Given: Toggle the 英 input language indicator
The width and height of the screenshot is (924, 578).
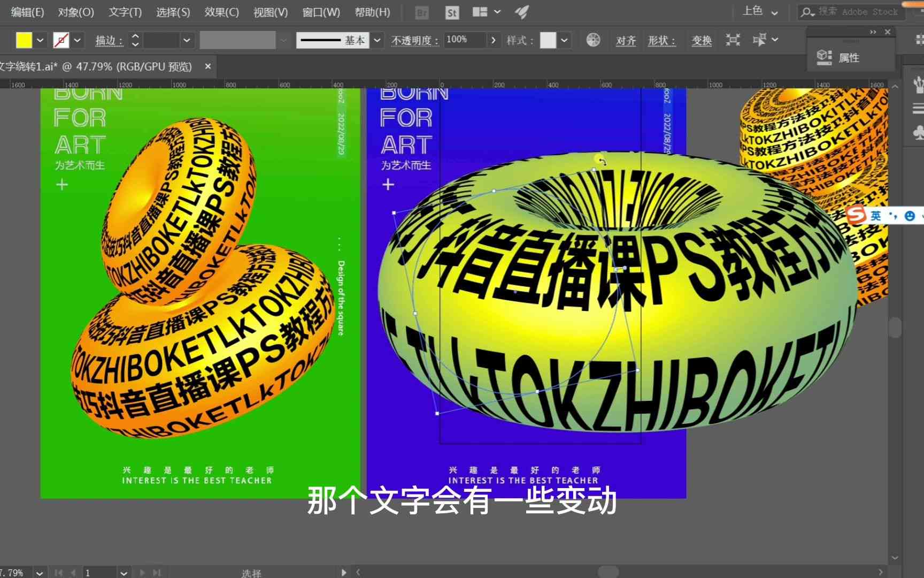Looking at the screenshot, I should tap(876, 216).
